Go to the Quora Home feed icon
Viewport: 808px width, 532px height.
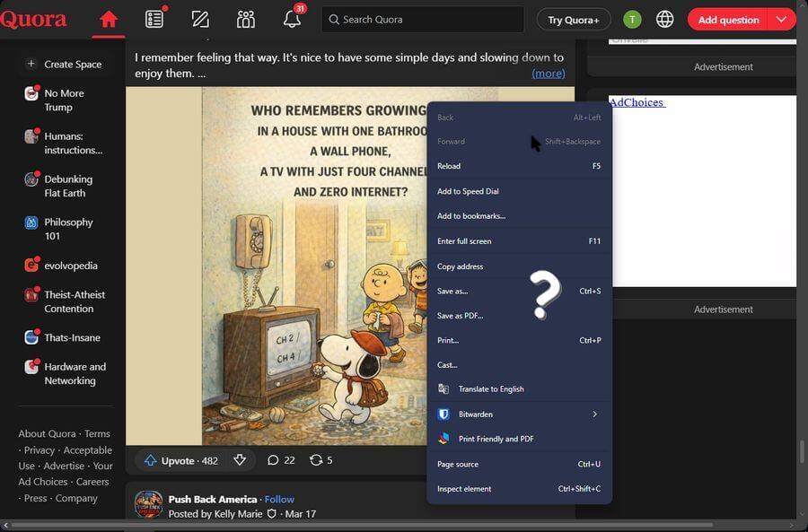pos(109,20)
